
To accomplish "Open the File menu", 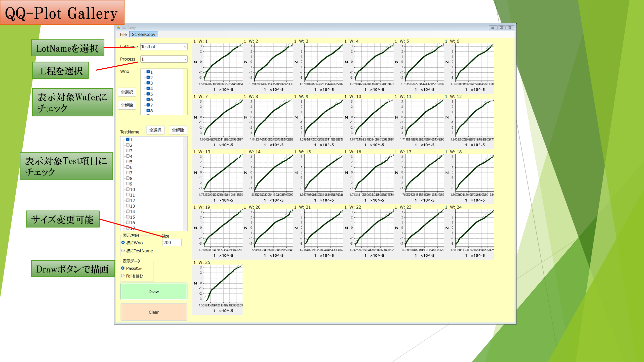I will click(123, 34).
